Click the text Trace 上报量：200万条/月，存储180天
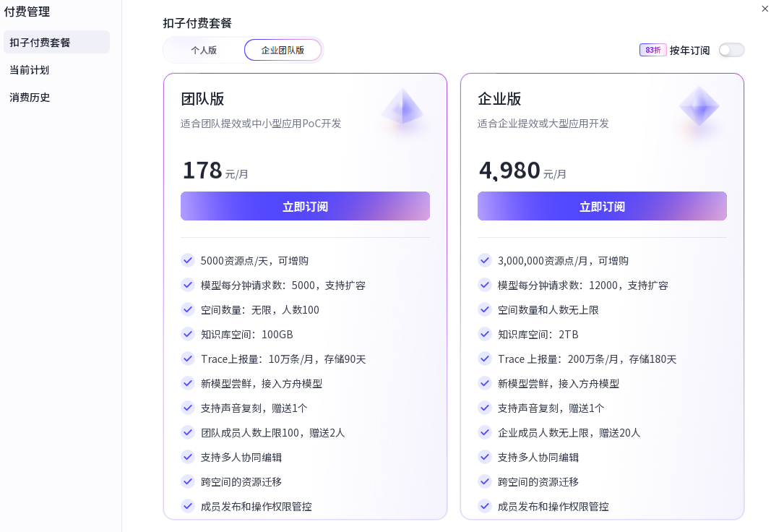The image size is (771, 532). tap(587, 359)
